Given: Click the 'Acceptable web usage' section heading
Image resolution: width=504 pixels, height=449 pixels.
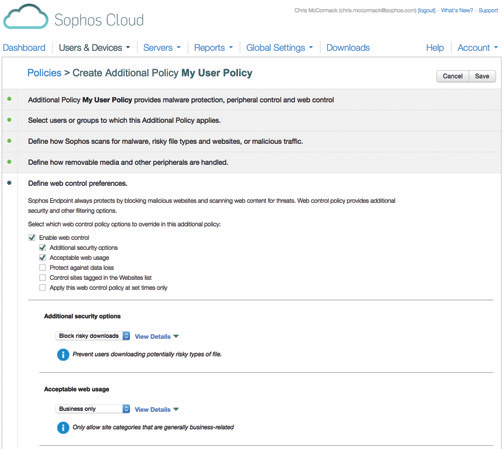Looking at the screenshot, I should tap(77, 389).
